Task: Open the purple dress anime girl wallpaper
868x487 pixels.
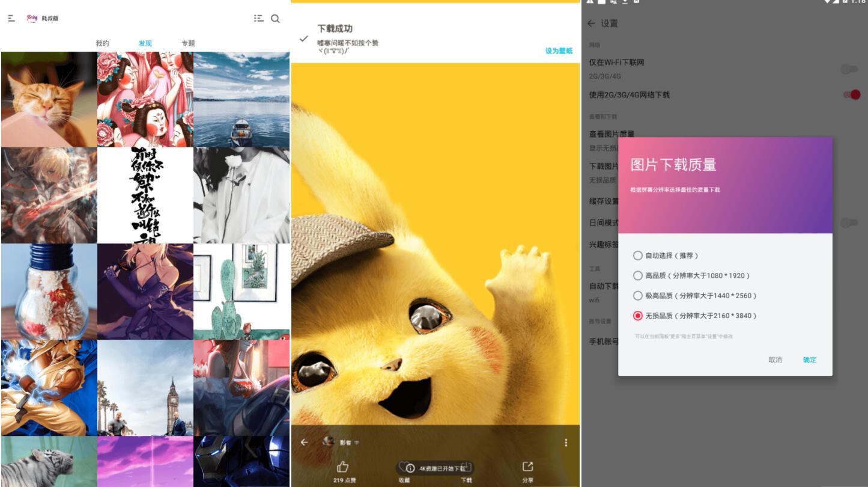Action: coord(145,292)
